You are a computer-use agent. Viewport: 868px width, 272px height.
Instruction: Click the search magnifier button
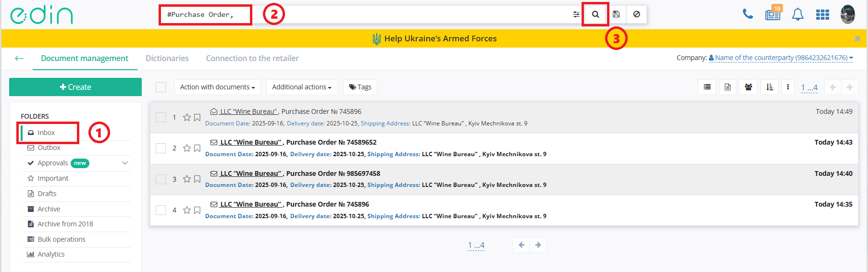click(595, 14)
